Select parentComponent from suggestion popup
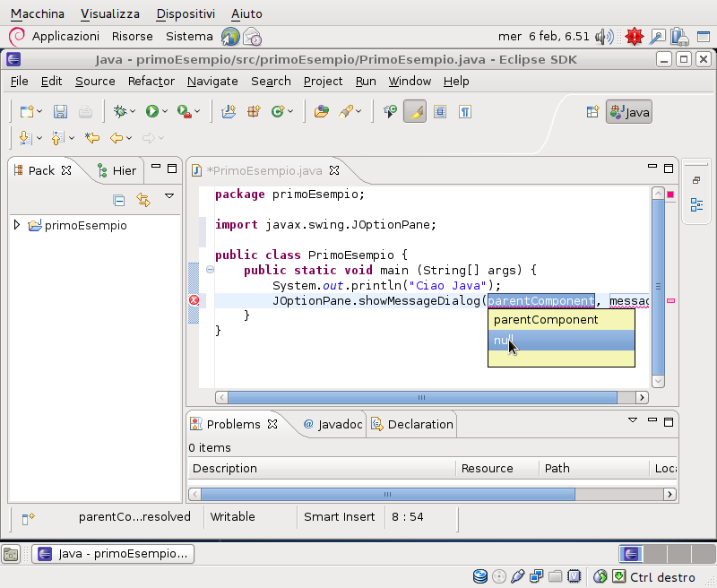The image size is (717, 588). [561, 320]
